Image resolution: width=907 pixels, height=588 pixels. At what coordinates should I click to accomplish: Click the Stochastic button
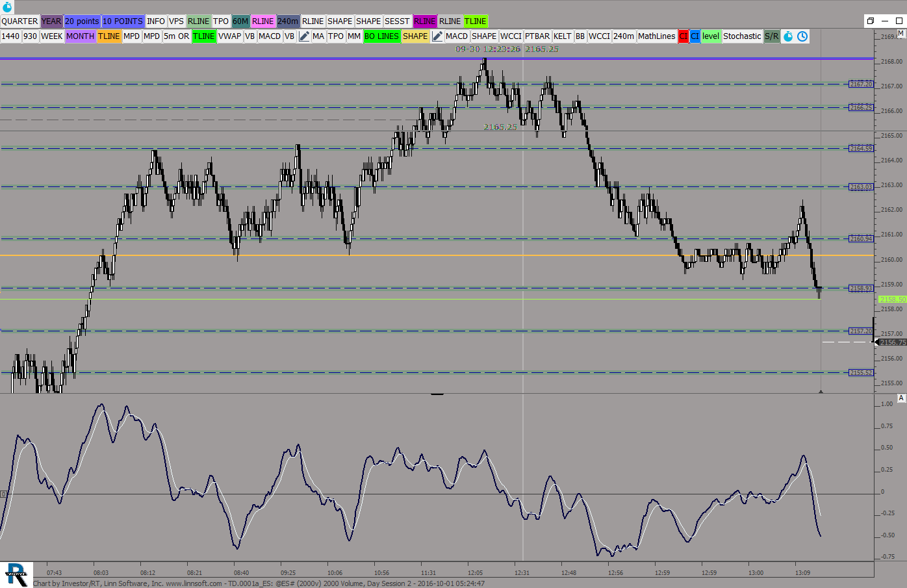click(742, 36)
